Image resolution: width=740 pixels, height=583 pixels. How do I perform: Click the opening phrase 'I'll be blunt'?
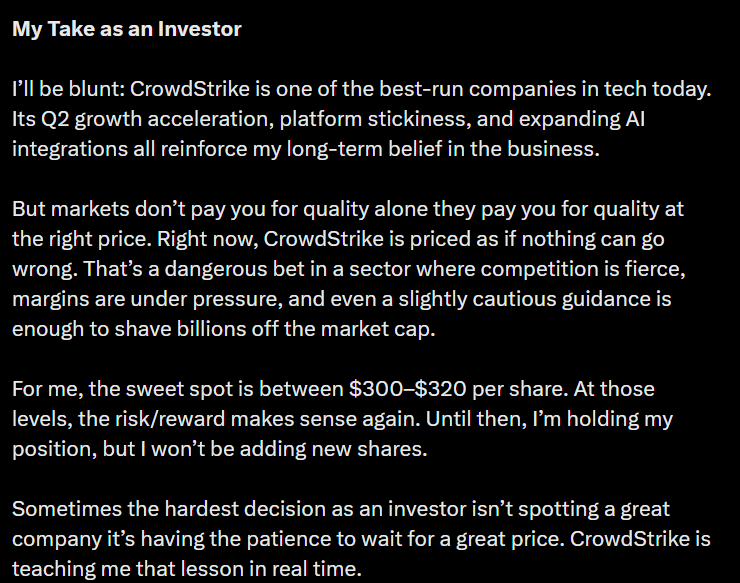click(63, 89)
